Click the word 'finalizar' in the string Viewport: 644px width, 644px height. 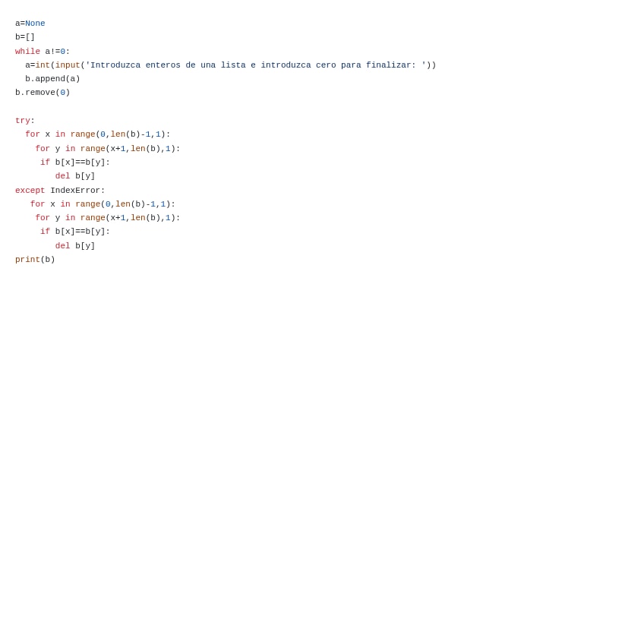click(x=388, y=65)
